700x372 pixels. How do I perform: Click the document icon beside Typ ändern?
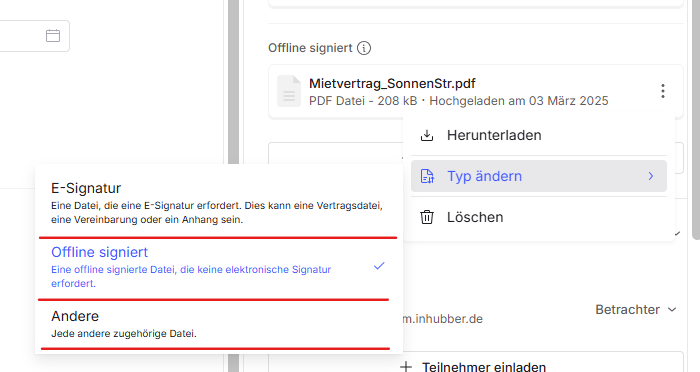[x=427, y=176]
